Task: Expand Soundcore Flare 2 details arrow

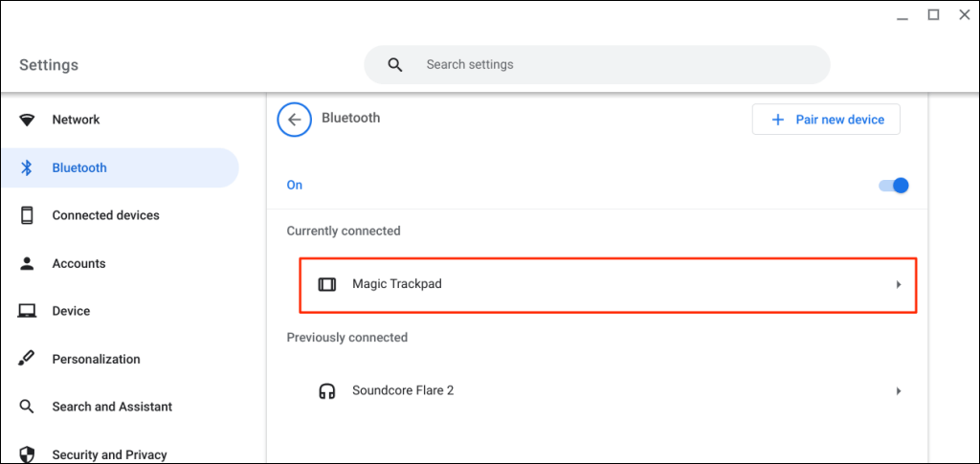Action: [x=899, y=390]
